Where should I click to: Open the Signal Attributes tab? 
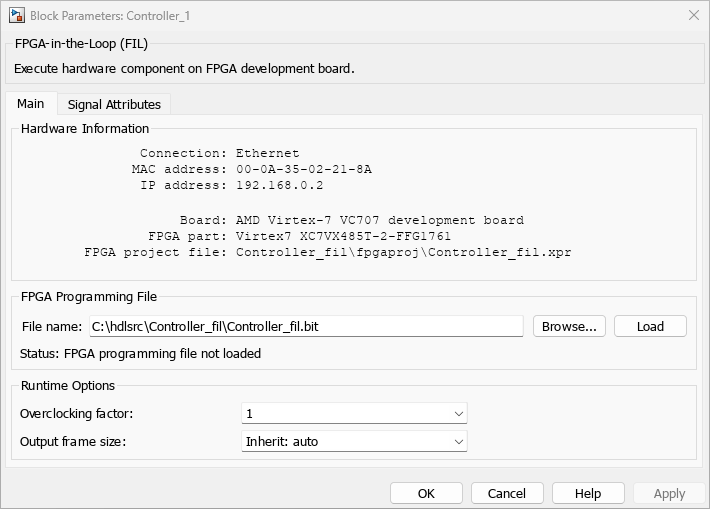point(114,104)
